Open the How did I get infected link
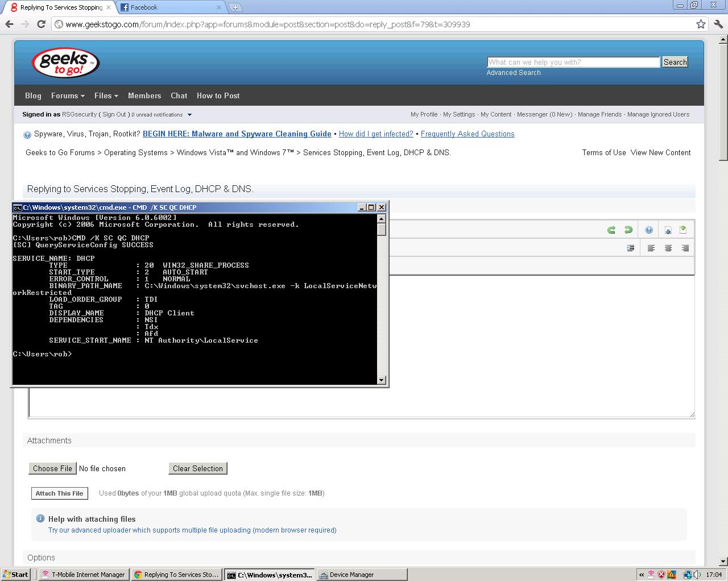 click(376, 134)
